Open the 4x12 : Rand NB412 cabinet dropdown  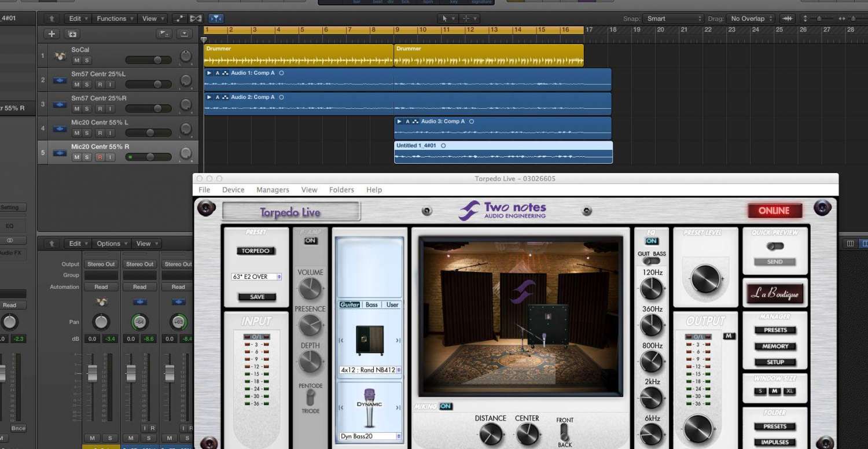tap(370, 370)
